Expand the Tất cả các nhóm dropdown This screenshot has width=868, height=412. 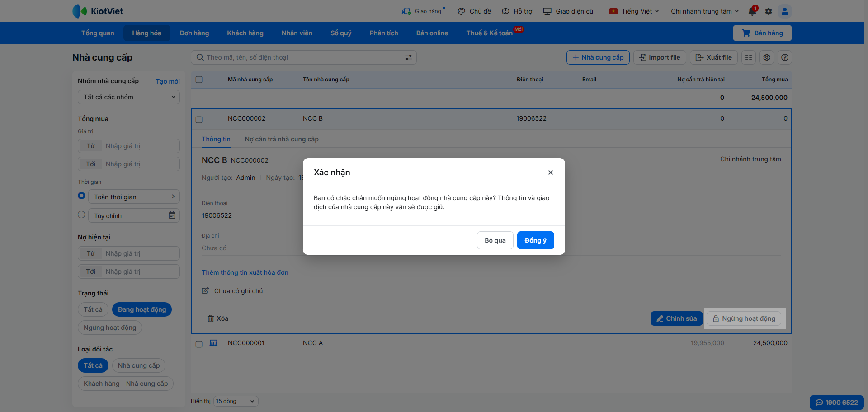click(129, 97)
